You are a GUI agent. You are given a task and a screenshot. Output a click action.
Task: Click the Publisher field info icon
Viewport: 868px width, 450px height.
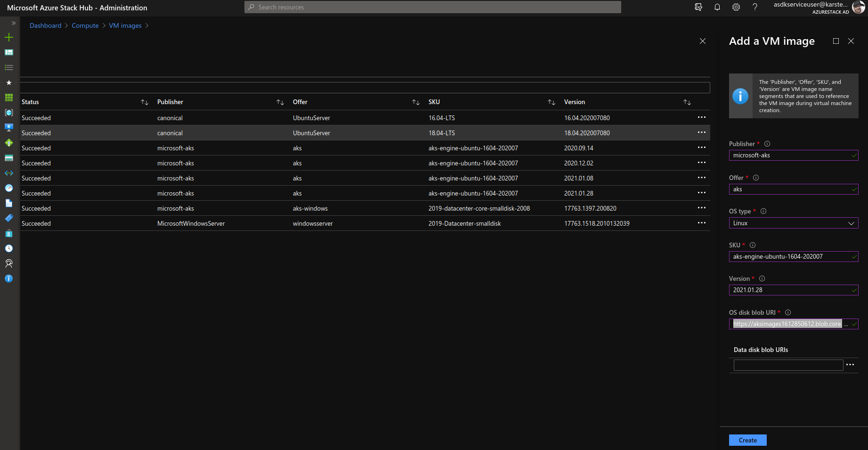pos(767,144)
